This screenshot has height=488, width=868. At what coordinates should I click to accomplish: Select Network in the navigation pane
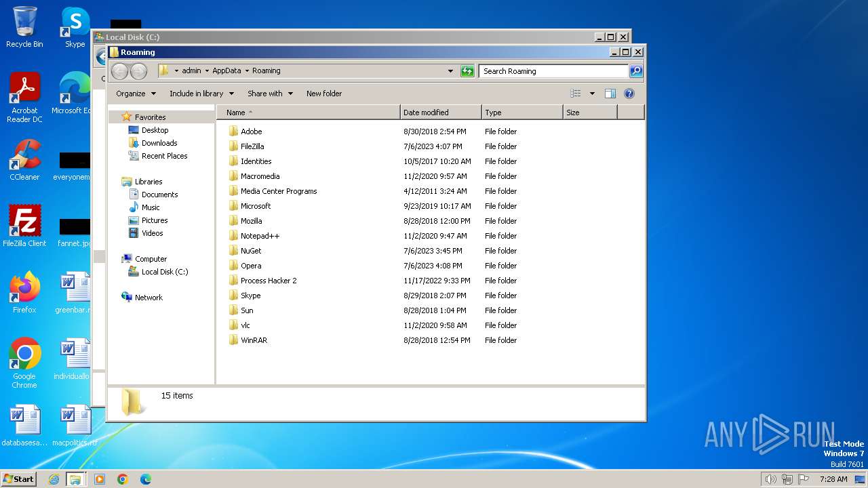click(149, 298)
